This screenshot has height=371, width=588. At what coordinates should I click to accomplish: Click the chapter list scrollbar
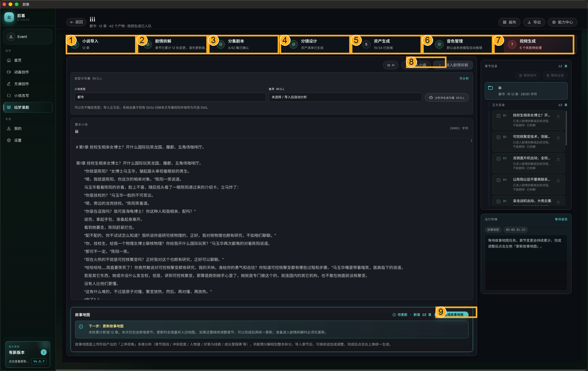tap(566, 128)
